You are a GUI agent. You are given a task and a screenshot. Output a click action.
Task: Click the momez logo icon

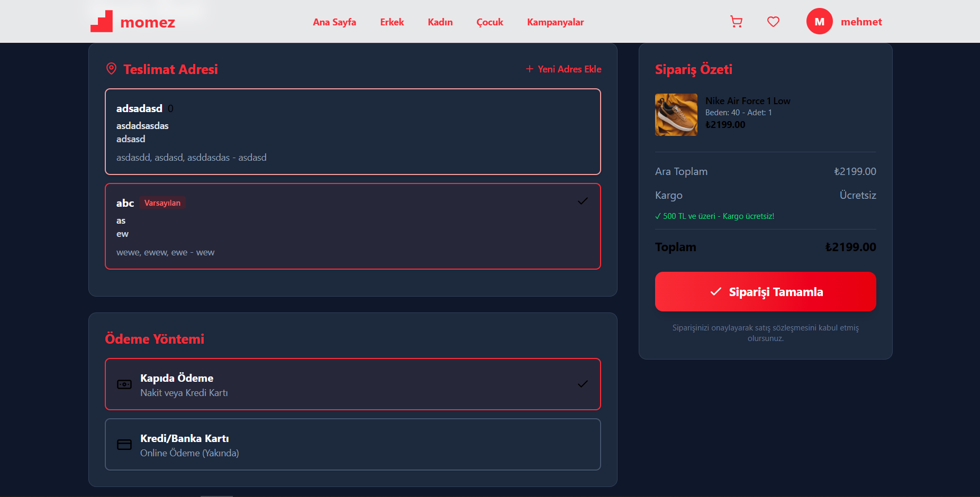coord(102,22)
